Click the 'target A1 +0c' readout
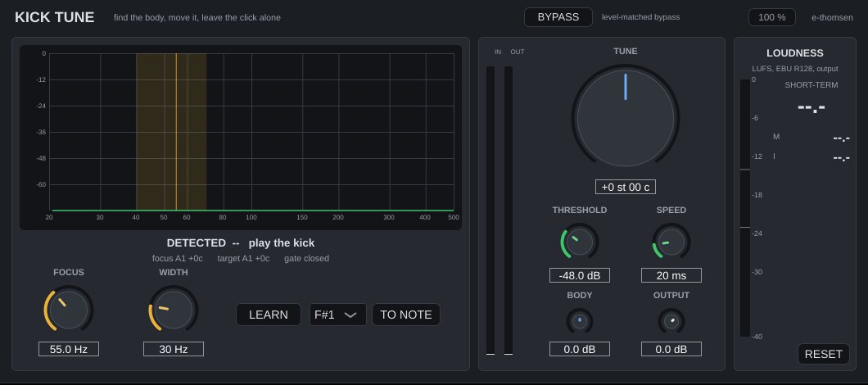868x385 pixels. point(243,259)
